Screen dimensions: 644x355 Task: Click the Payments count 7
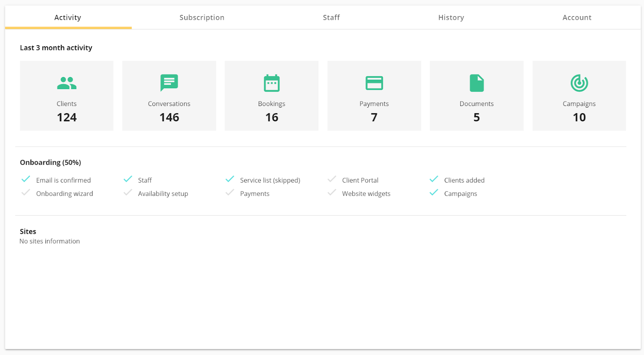(x=374, y=117)
